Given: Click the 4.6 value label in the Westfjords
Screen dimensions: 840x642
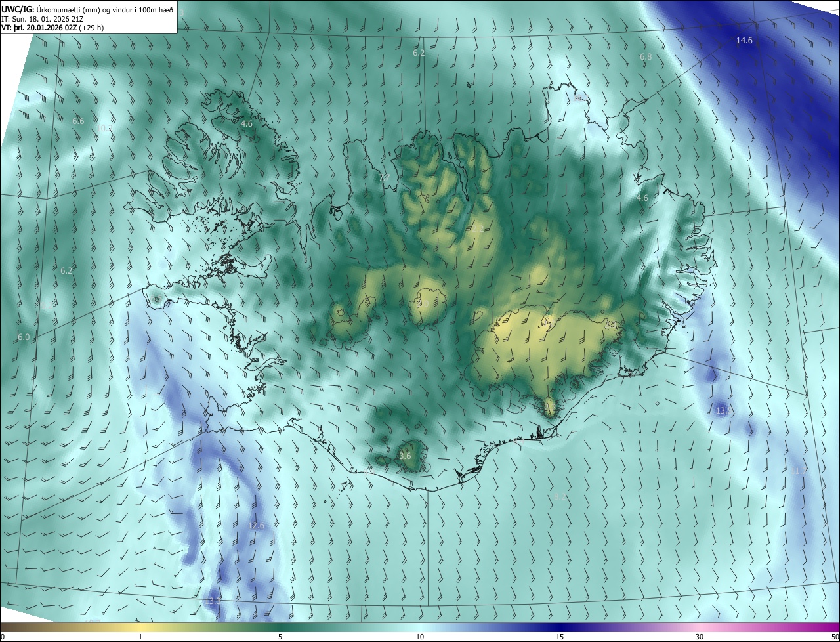Looking at the screenshot, I should tap(247, 123).
